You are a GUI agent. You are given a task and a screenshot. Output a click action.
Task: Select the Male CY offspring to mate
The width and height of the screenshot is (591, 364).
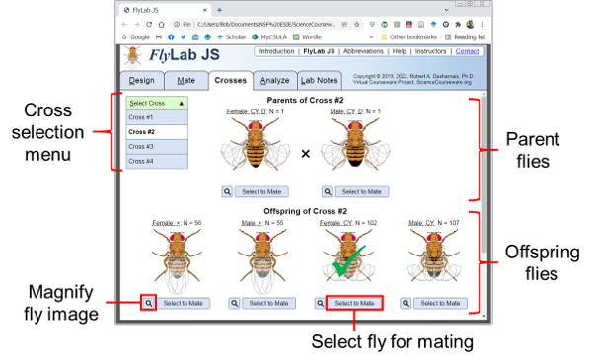(440, 303)
